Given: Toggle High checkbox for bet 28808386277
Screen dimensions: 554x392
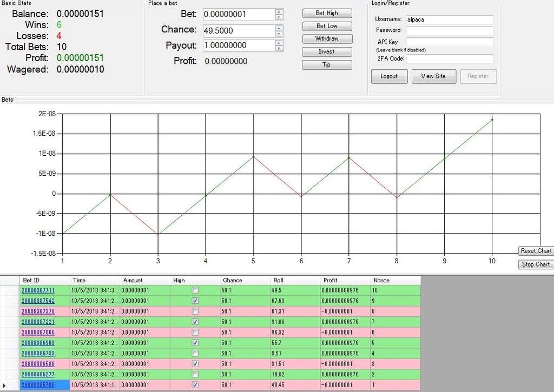Looking at the screenshot, I should 195,374.
